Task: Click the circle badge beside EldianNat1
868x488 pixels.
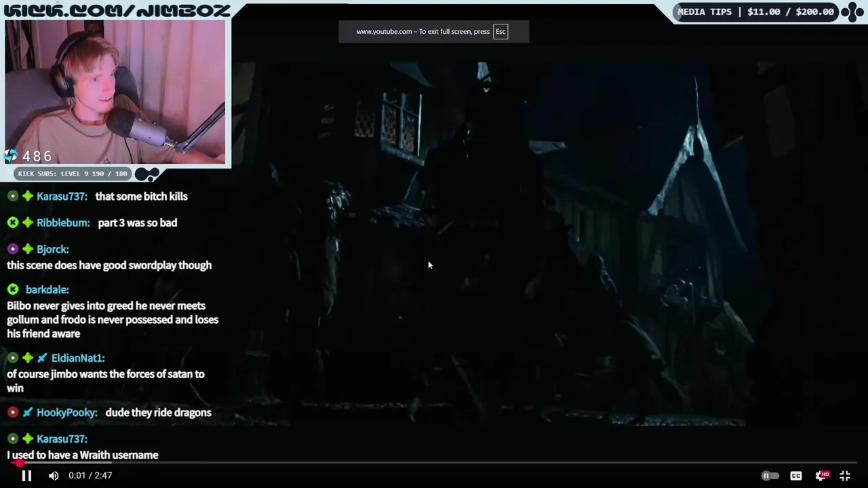Action: 13,358
